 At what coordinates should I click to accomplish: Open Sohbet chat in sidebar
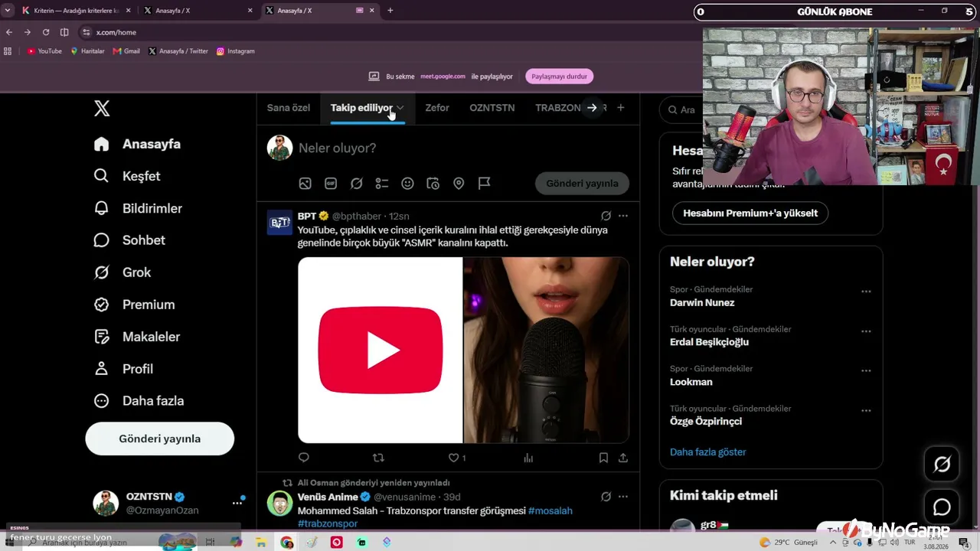point(129,240)
